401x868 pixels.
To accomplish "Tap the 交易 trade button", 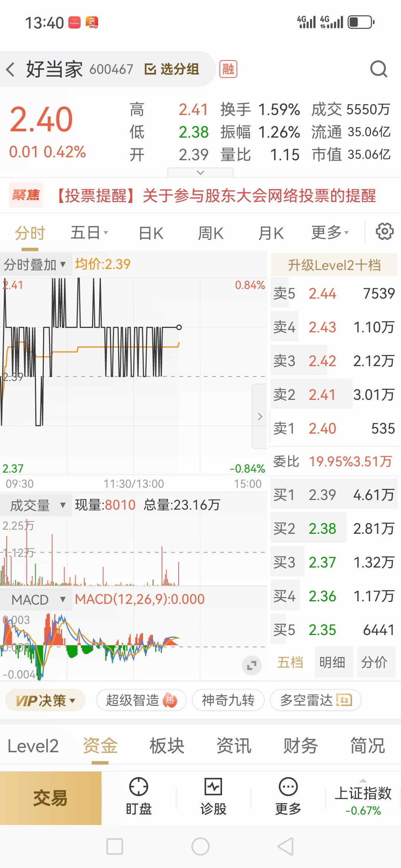I will (50, 798).
